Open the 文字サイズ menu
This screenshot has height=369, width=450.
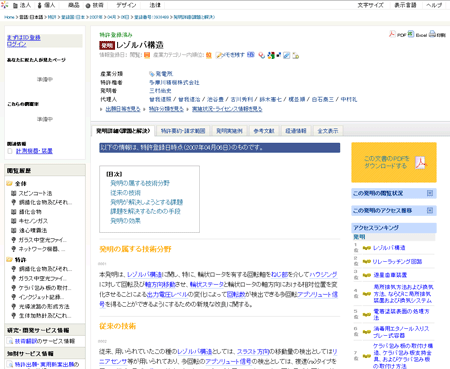point(370,5)
